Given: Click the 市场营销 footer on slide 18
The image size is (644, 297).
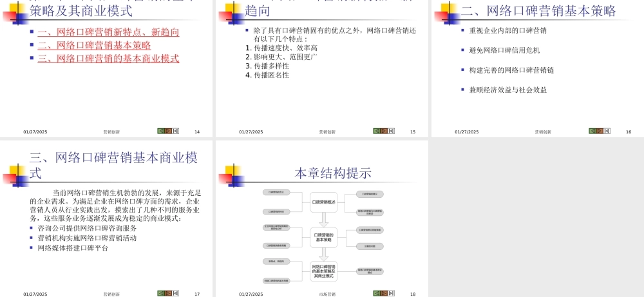Looking at the screenshot, I should (x=327, y=294).
